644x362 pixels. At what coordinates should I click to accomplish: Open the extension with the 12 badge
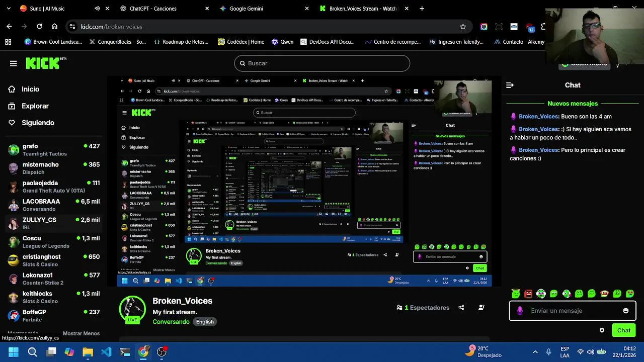[x=530, y=27]
